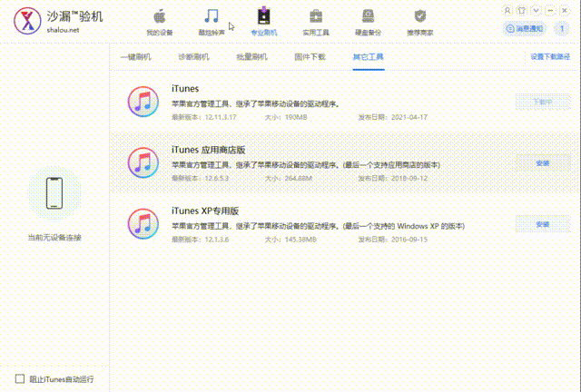Image resolution: width=581 pixels, height=392 pixels.
Task: Click the 当前无设备连接 status text
Action: tap(54, 238)
